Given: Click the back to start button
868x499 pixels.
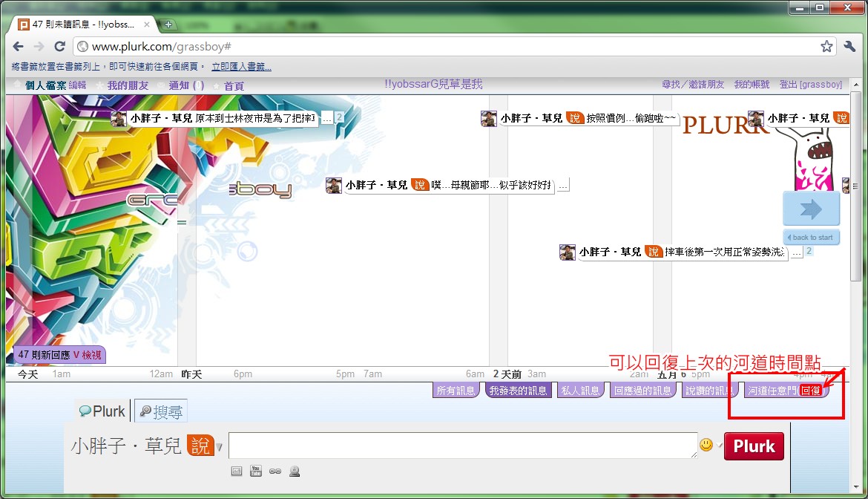Looking at the screenshot, I should pos(811,237).
